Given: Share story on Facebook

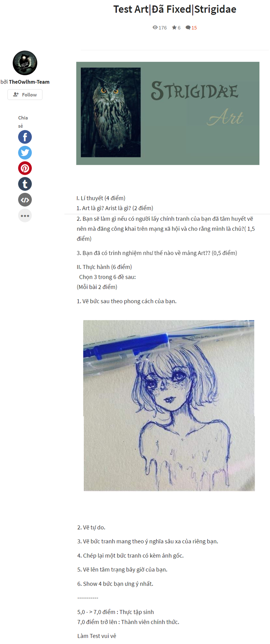Looking at the screenshot, I should (x=25, y=137).
